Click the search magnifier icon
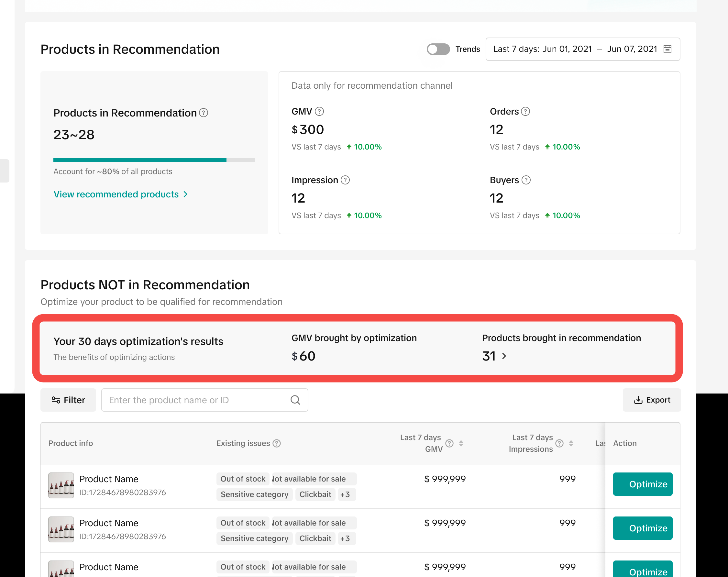 [x=295, y=400]
